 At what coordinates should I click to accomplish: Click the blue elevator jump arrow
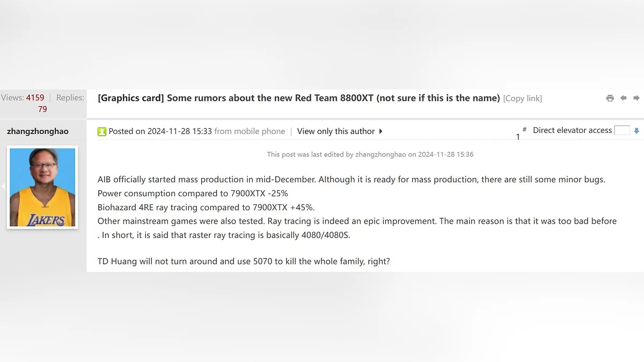(x=636, y=131)
